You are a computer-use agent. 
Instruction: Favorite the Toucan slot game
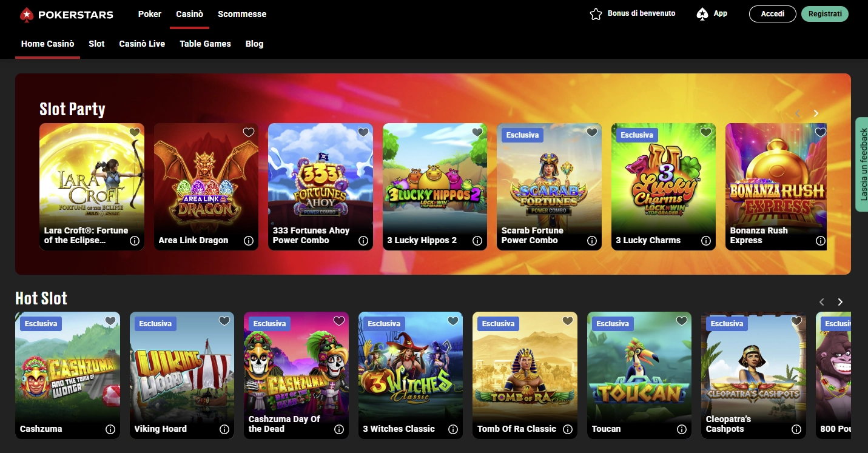click(681, 320)
